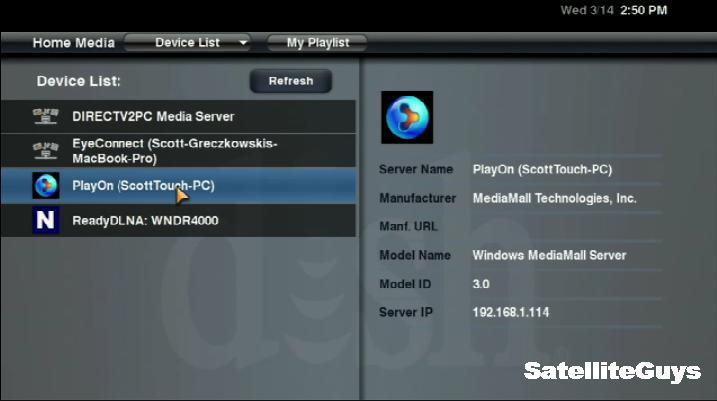This screenshot has width=717, height=401.
Task: Click the Model Name label
Action: 415,255
